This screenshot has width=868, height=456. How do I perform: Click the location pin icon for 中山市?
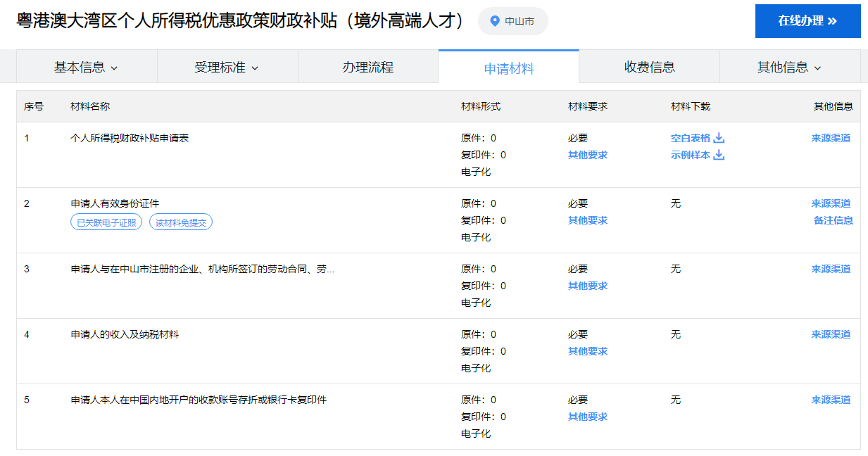[494, 21]
